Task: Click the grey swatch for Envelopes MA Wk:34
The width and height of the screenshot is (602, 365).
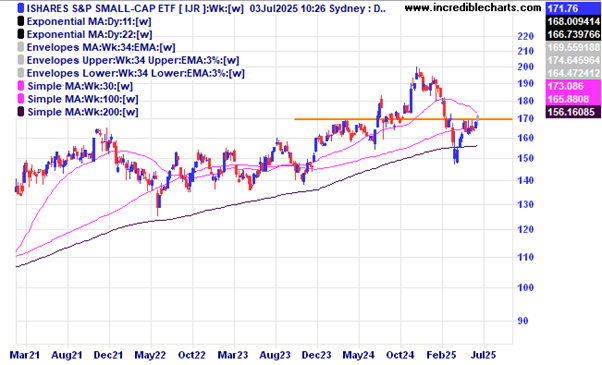Action: pos(21,47)
